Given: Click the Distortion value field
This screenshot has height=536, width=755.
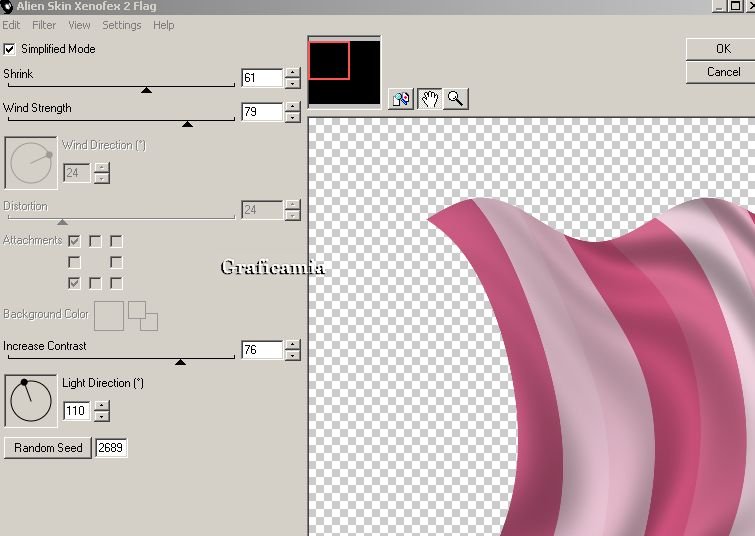Looking at the screenshot, I should 261,210.
